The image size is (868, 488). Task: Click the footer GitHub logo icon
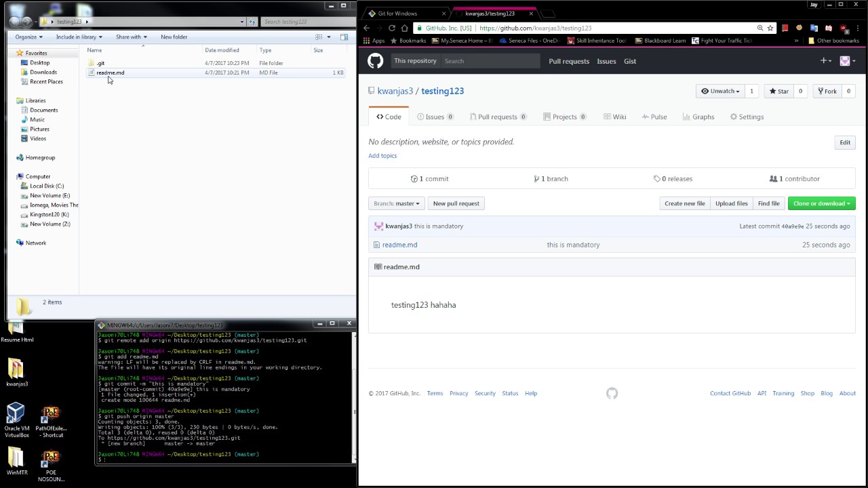pyautogui.click(x=612, y=394)
